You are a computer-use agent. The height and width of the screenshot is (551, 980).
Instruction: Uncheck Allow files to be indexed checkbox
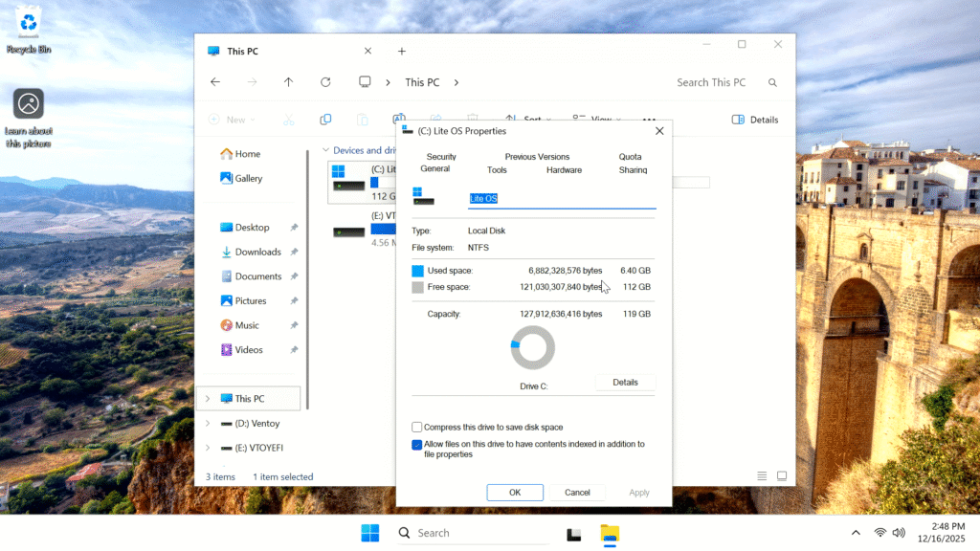pos(417,445)
